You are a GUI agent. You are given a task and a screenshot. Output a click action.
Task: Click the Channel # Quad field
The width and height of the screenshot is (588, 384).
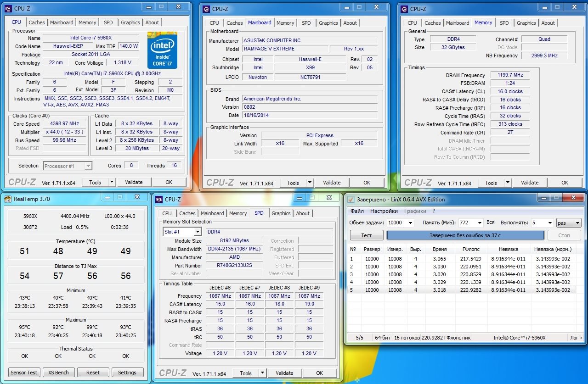point(544,39)
